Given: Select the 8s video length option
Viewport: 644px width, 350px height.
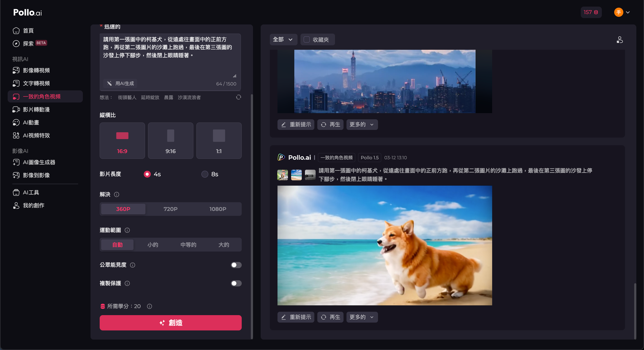Looking at the screenshot, I should pos(205,174).
